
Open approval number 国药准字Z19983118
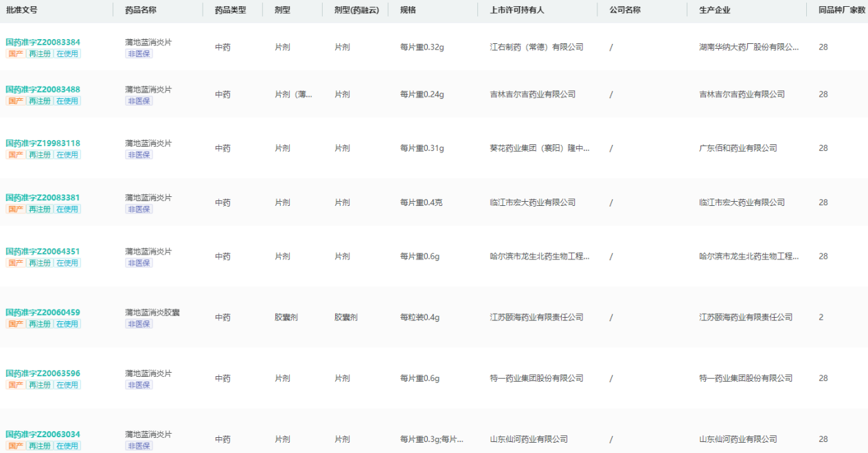pos(43,143)
